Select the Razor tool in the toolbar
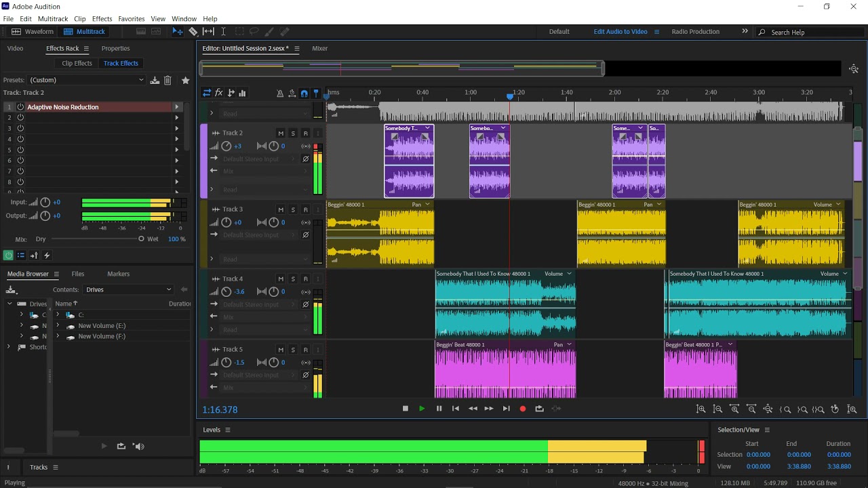The width and height of the screenshot is (868, 488). [193, 32]
